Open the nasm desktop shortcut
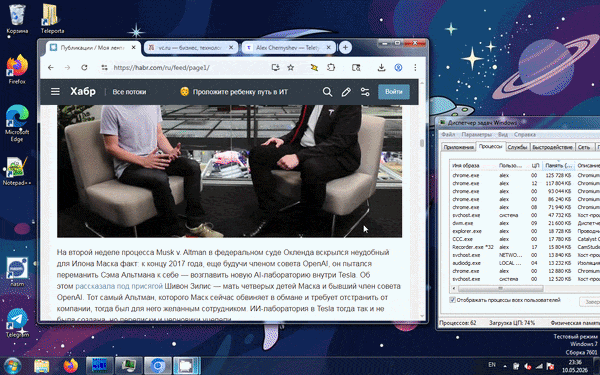 point(17,271)
